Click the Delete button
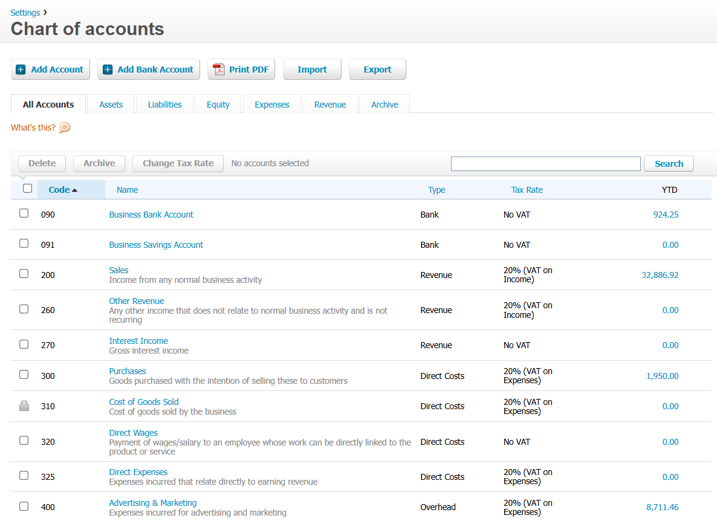The height and width of the screenshot is (521, 717). 42,163
